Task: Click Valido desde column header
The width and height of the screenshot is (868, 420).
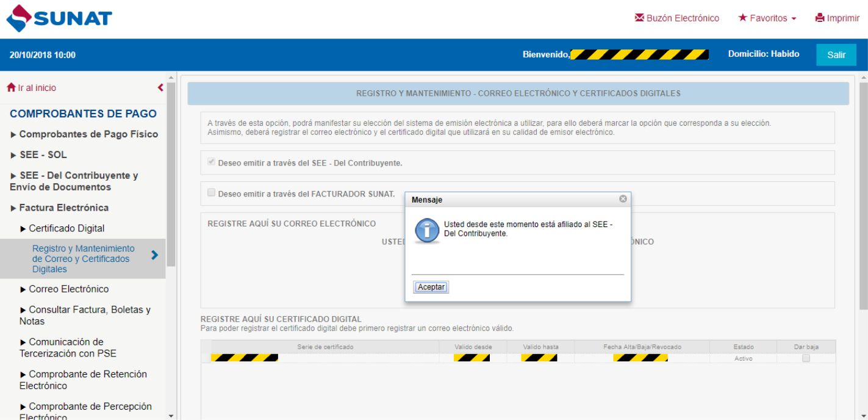Action: tap(473, 347)
